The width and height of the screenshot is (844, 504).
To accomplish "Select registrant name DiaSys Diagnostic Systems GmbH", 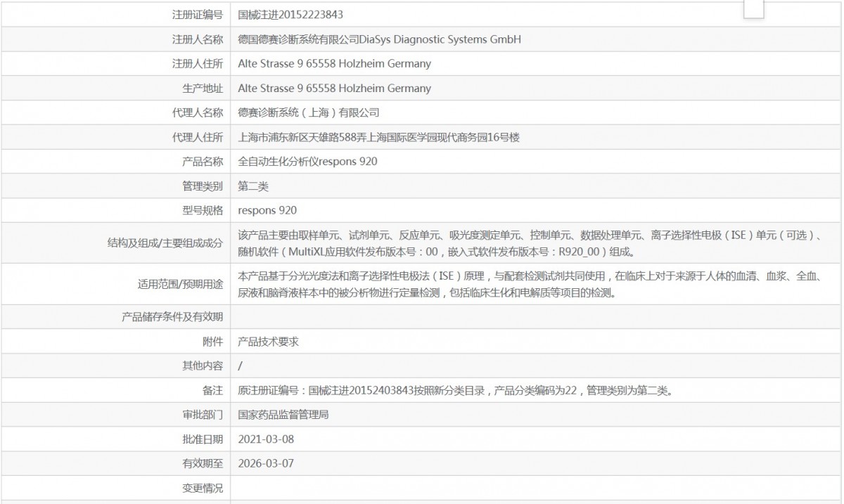I will coord(440,39).
